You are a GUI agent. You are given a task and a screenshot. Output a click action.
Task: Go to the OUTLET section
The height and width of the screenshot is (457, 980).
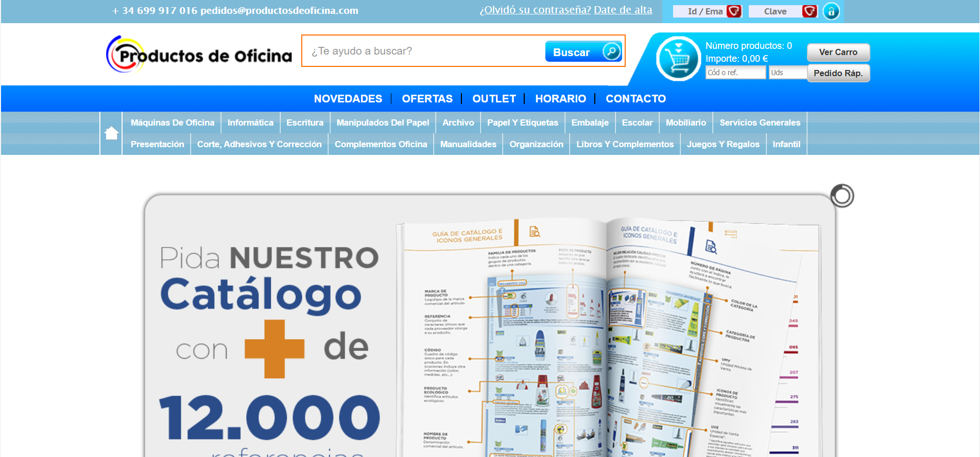494,98
